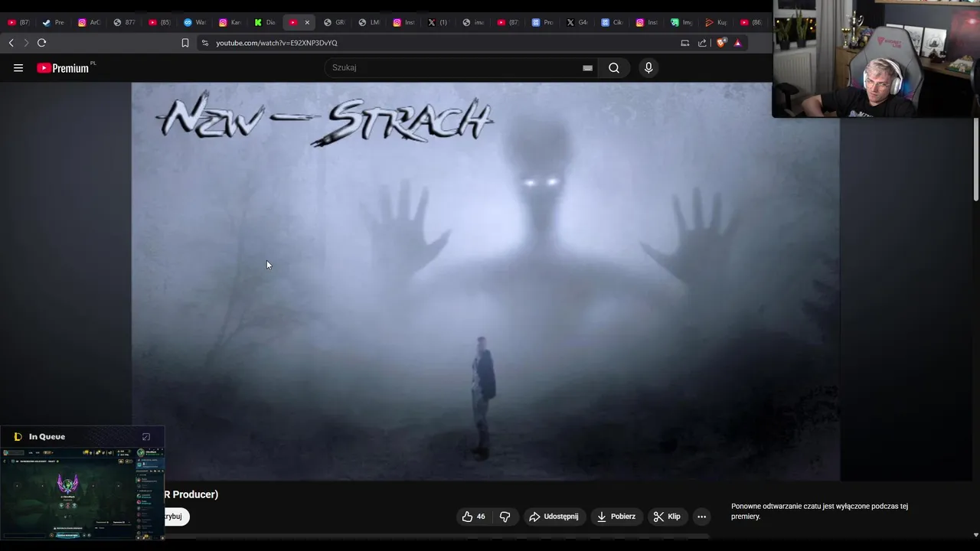Image resolution: width=980 pixels, height=551 pixels.
Task: Switch to Instagram tab labeled Kari
Action: tap(230, 22)
